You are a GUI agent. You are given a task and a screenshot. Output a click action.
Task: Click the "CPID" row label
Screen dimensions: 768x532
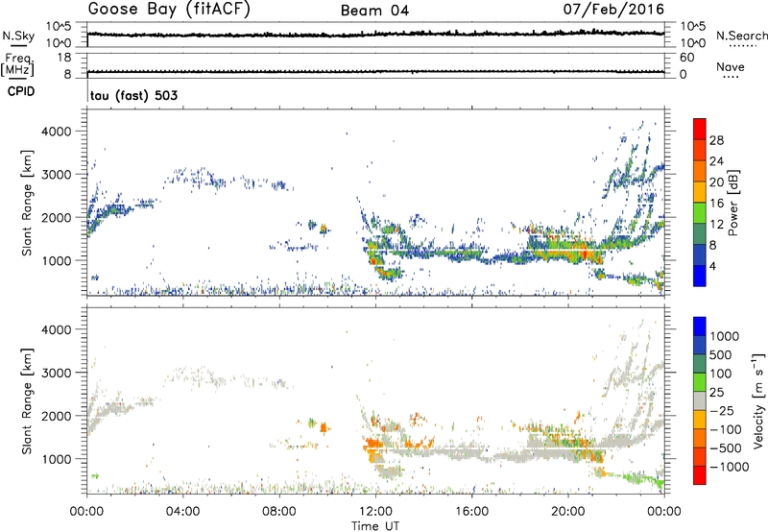pos(21,91)
